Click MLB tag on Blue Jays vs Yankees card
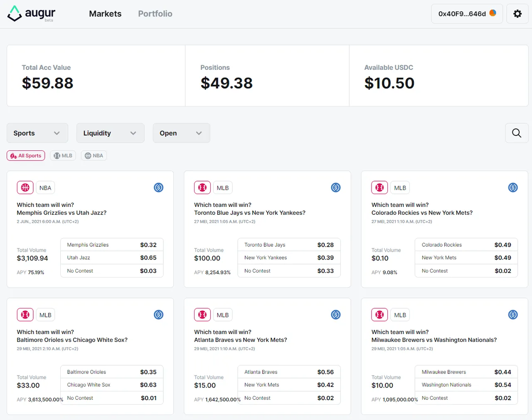Screen dimensions: 532x420 point(223,188)
